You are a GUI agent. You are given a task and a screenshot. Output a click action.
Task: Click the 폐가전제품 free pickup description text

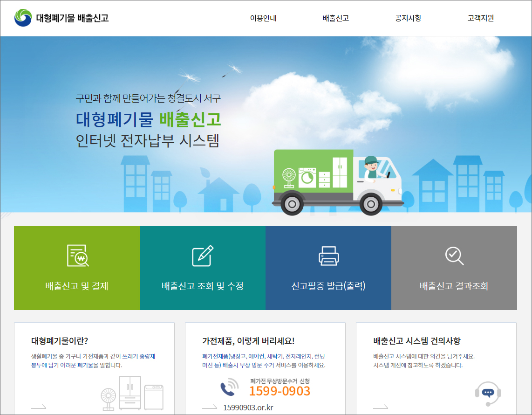[x=264, y=360]
